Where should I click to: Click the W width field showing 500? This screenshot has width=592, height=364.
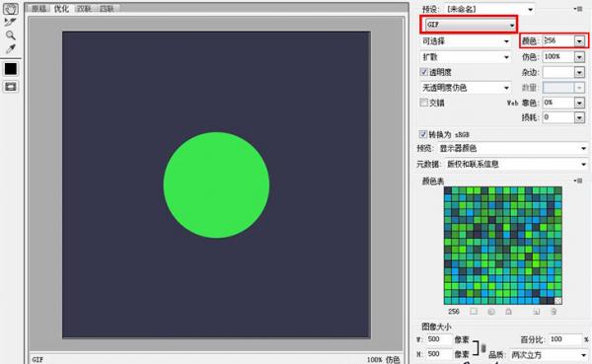pyautogui.click(x=439, y=339)
